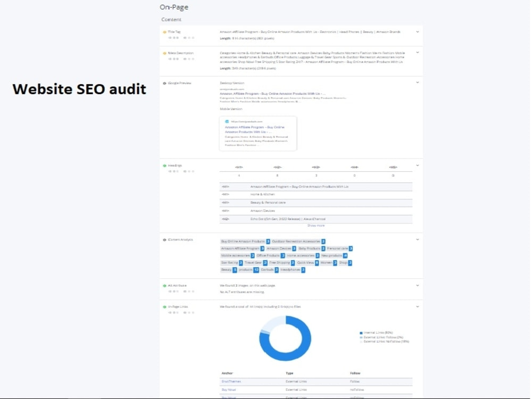The width and height of the screenshot is (532, 399).
Task: Click the 'Headphones' keyword tag
Action: 294,270
